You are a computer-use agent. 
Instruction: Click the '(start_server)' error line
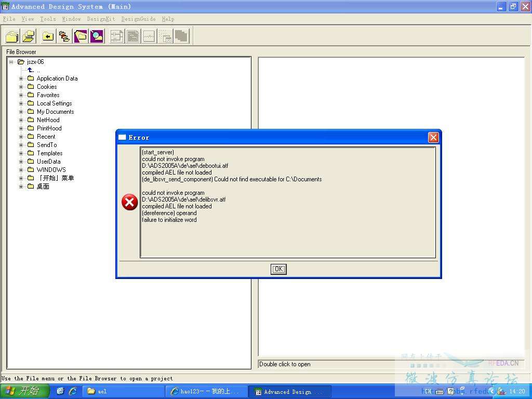pos(158,152)
